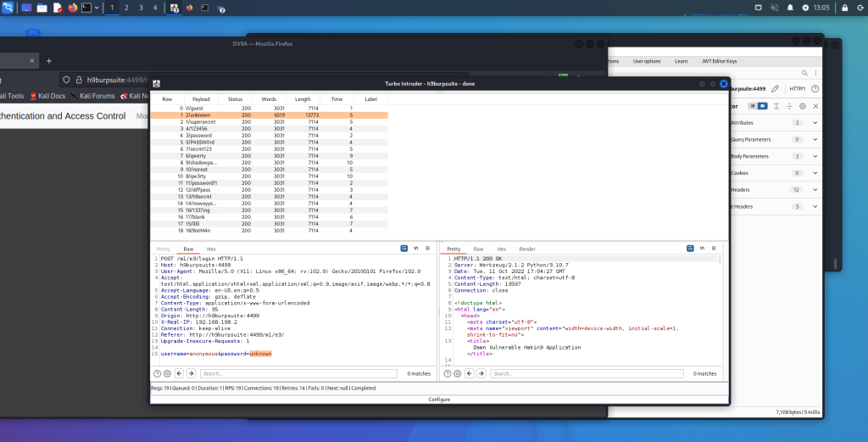
Task: Open request pane hamburger menu
Action: (428, 249)
